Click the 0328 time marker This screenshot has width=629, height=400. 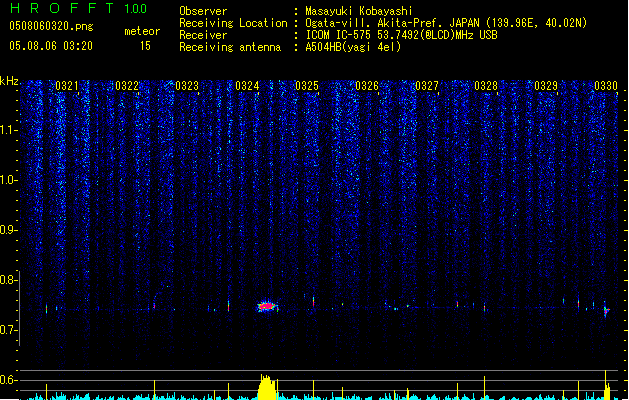click(x=486, y=86)
